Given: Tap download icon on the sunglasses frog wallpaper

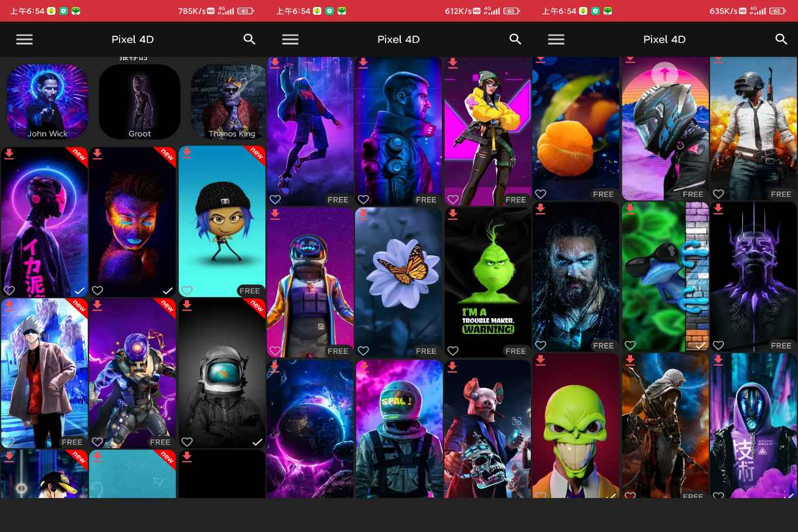Looking at the screenshot, I should pyautogui.click(x=630, y=209).
